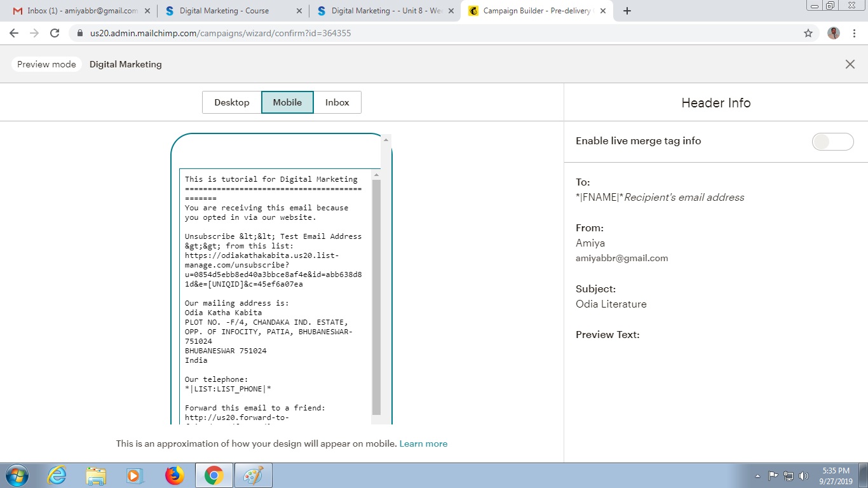The image size is (868, 488).
Task: Switch to Inbox preview
Action: tap(337, 102)
